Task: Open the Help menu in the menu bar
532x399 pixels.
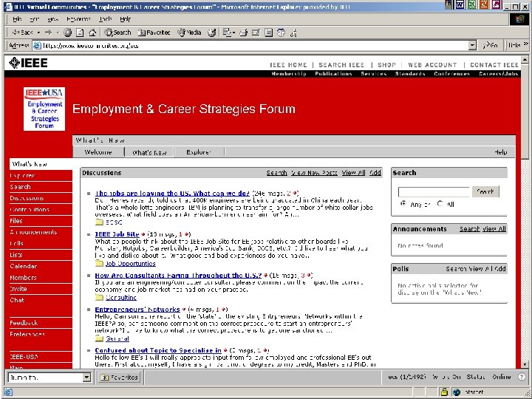Action: [x=125, y=19]
